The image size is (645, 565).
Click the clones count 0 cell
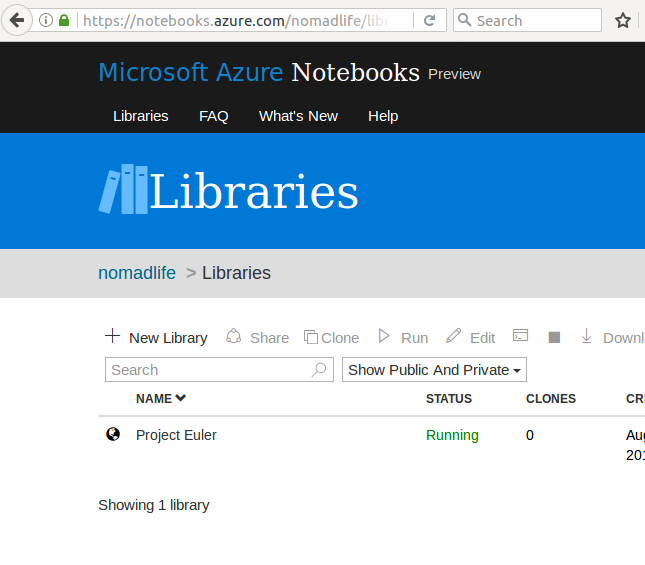530,435
